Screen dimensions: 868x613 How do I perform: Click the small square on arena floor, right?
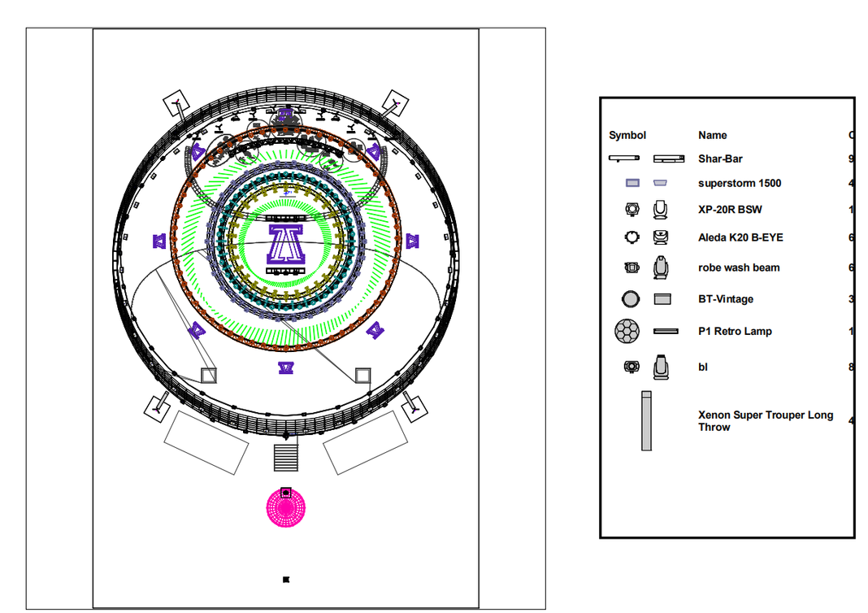click(362, 376)
